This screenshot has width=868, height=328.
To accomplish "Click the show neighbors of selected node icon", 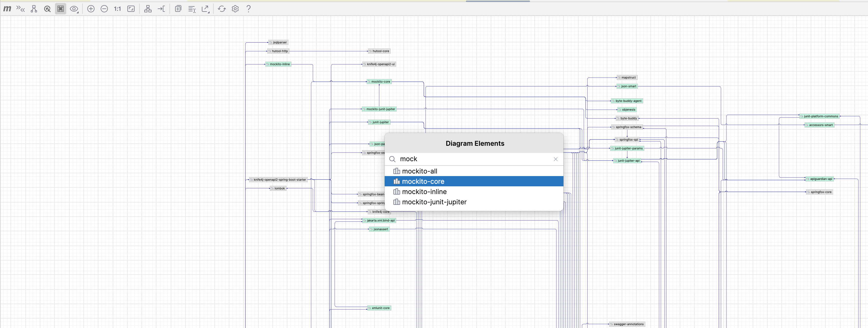I will pos(47,9).
